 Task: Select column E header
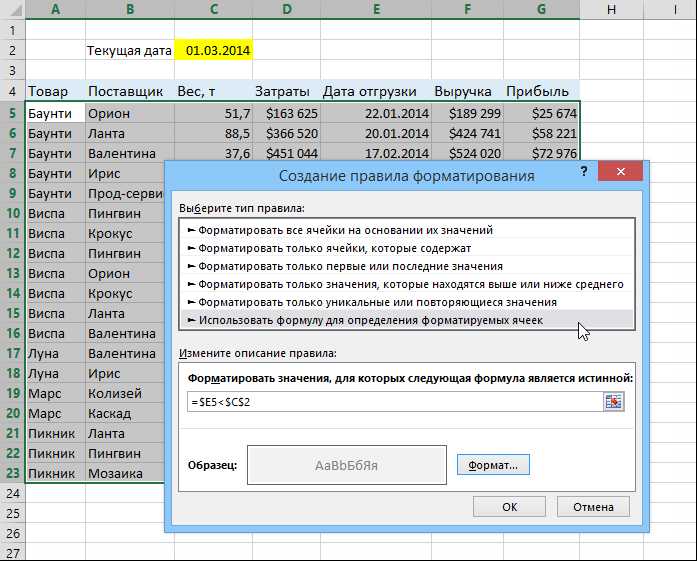coord(376,9)
